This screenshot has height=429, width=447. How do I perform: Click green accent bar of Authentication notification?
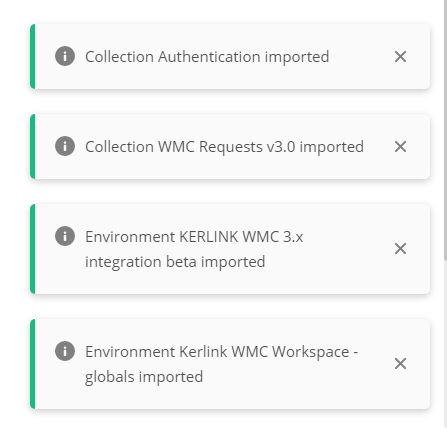point(32,56)
